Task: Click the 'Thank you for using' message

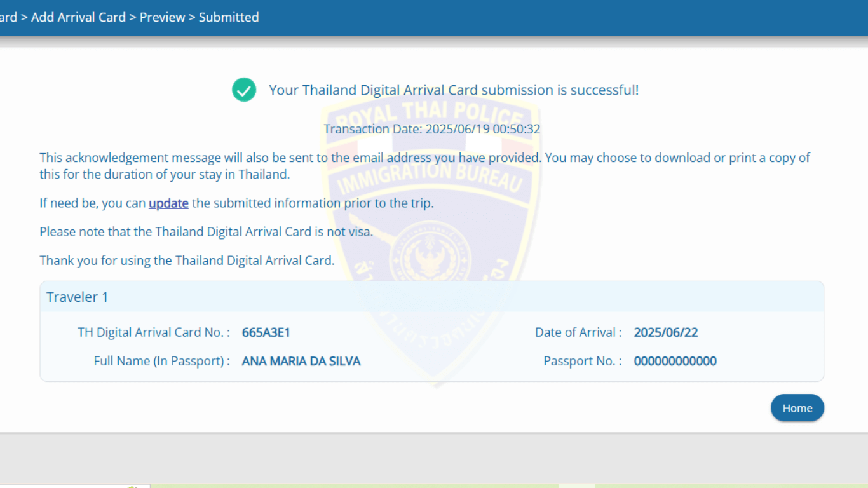Action: (x=187, y=261)
